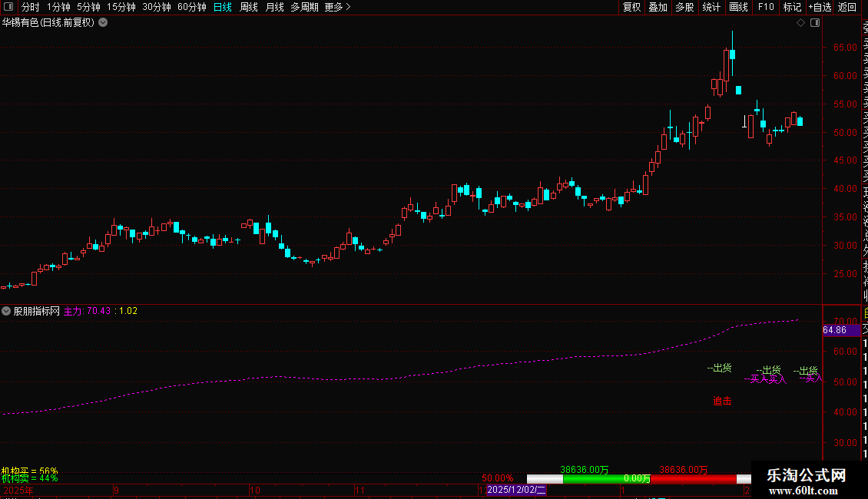Click the green 38636.00万 value
The width and height of the screenshot is (868, 499).
[585, 470]
